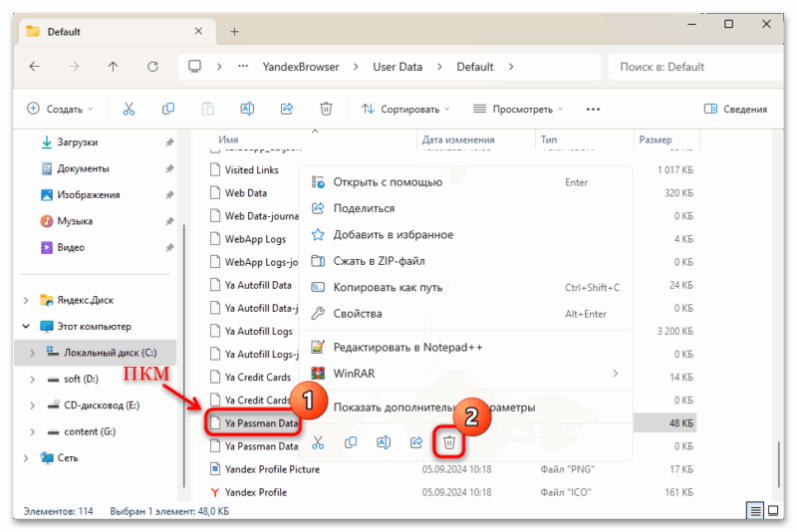Refresh the current folder

152,67
